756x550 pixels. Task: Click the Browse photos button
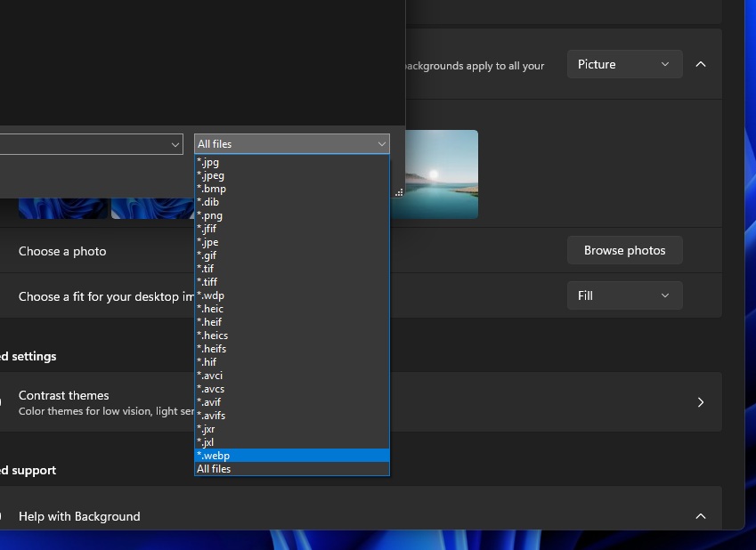(624, 250)
